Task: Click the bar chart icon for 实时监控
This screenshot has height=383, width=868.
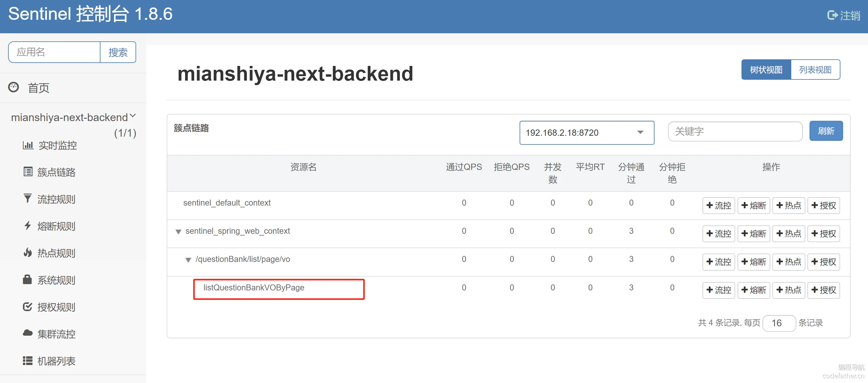Action: [28, 145]
